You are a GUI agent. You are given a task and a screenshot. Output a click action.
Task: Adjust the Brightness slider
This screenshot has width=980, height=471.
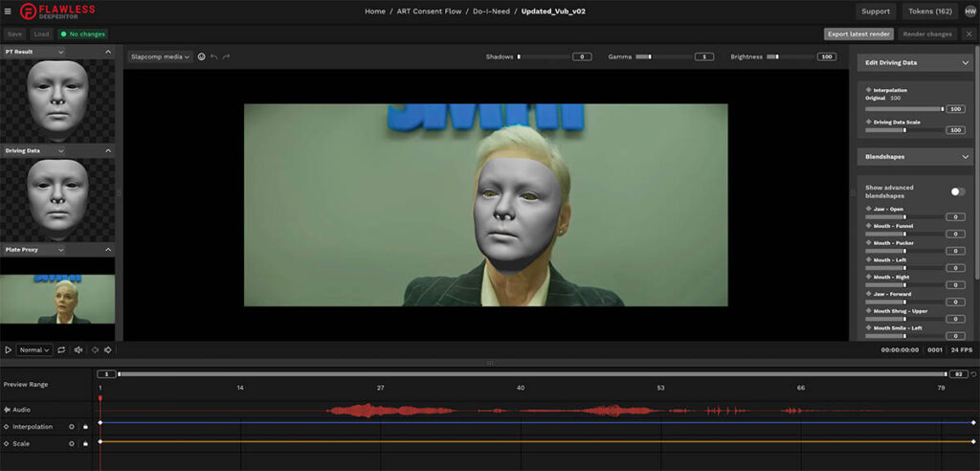pyautogui.click(x=777, y=56)
